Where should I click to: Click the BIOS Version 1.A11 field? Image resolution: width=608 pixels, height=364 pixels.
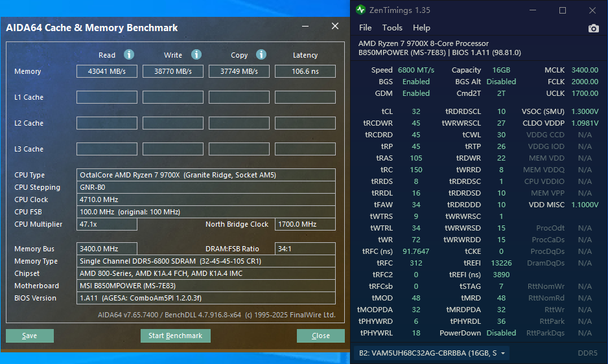(206, 298)
